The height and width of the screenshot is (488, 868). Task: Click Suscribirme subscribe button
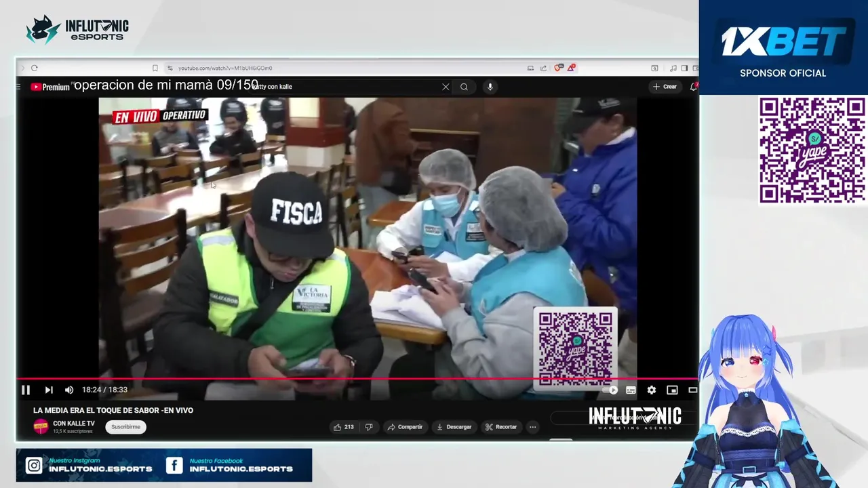tap(125, 427)
